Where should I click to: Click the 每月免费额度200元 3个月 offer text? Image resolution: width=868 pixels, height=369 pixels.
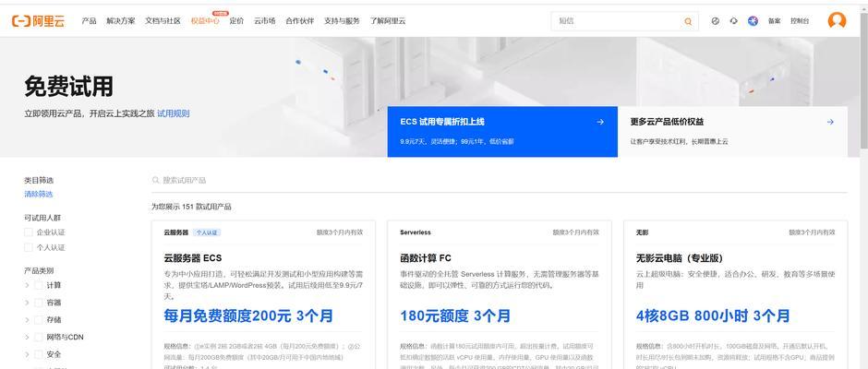tap(248, 315)
